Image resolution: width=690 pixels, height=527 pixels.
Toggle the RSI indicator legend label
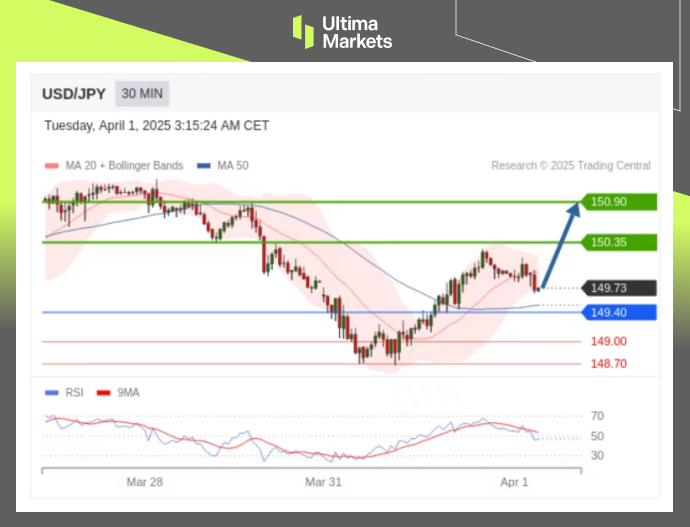[x=74, y=393]
